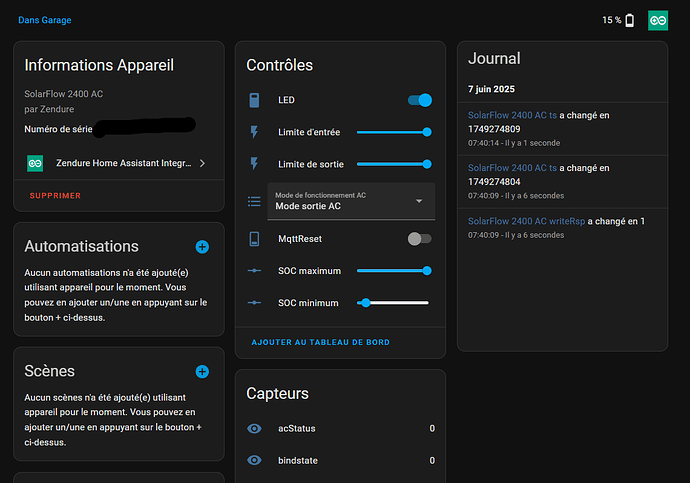Screen dimensions: 690x483
Task: Click AJOUTER AU TABLEAU DE BORD
Action: coord(320,342)
